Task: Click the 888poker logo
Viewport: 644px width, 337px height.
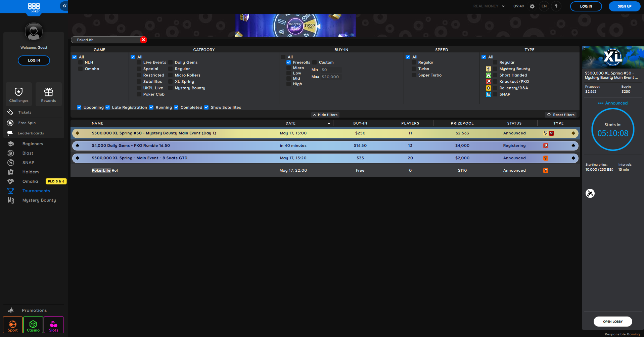Action: [x=34, y=7]
